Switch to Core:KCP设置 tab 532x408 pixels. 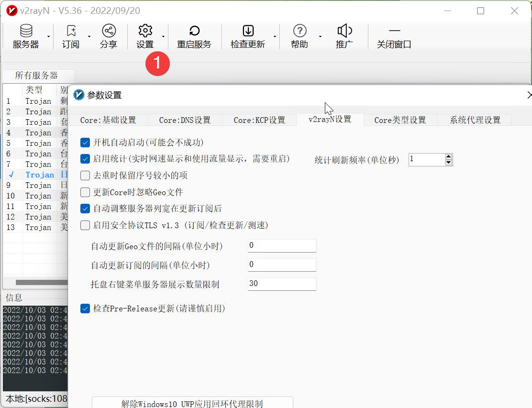coord(260,120)
